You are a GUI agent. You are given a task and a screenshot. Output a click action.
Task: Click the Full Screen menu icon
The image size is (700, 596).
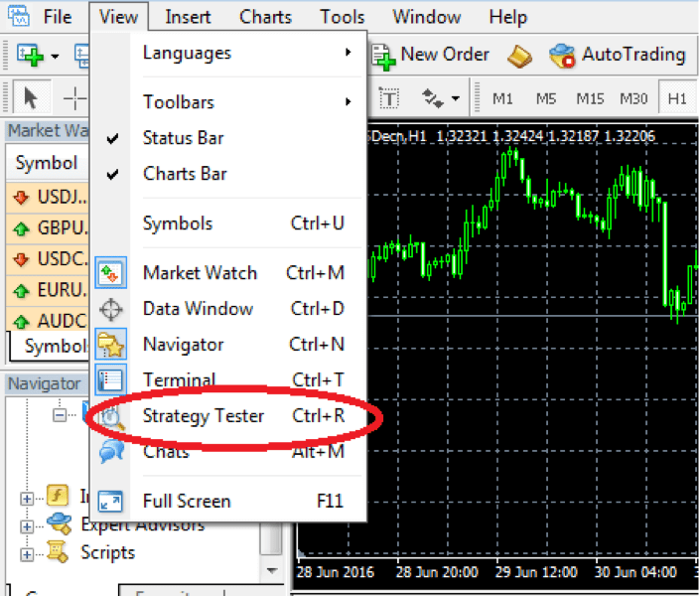(x=110, y=501)
